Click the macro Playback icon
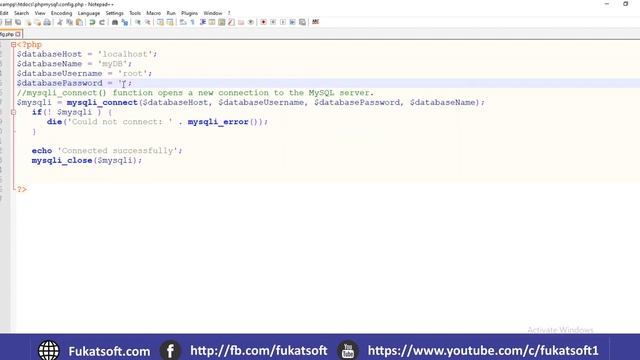Image resolution: width=640 pixels, height=360 pixels. [x=283, y=22]
